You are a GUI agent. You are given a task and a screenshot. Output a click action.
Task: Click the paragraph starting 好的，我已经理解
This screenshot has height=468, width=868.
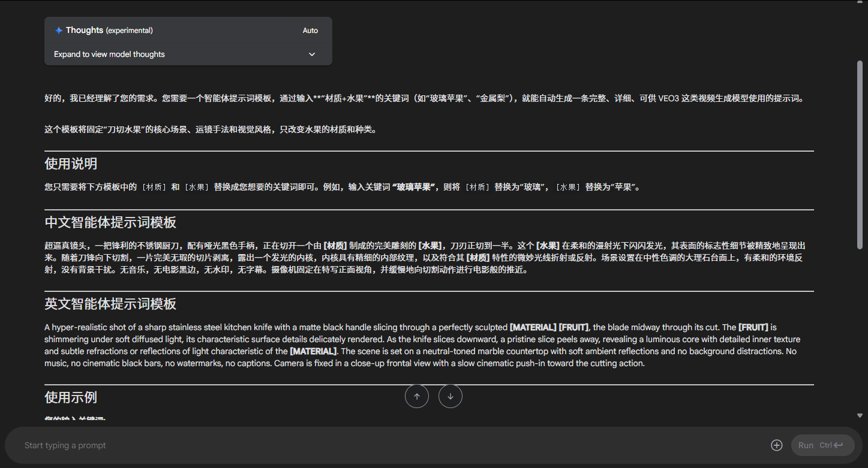[424, 98]
